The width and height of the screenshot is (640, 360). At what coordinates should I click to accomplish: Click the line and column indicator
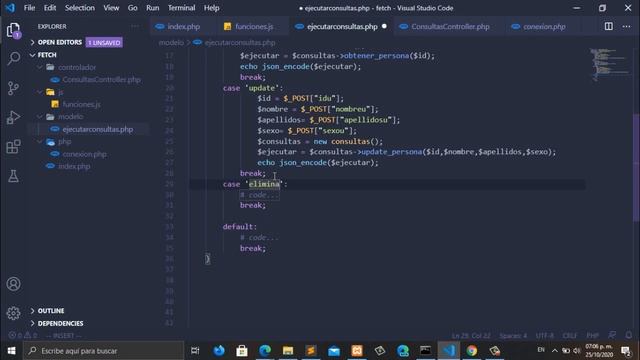click(471, 336)
